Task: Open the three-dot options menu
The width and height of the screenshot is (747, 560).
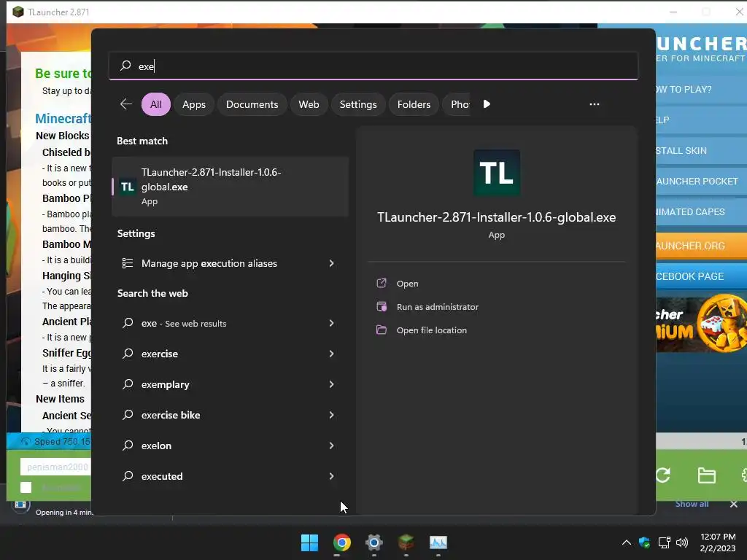Action: point(594,104)
